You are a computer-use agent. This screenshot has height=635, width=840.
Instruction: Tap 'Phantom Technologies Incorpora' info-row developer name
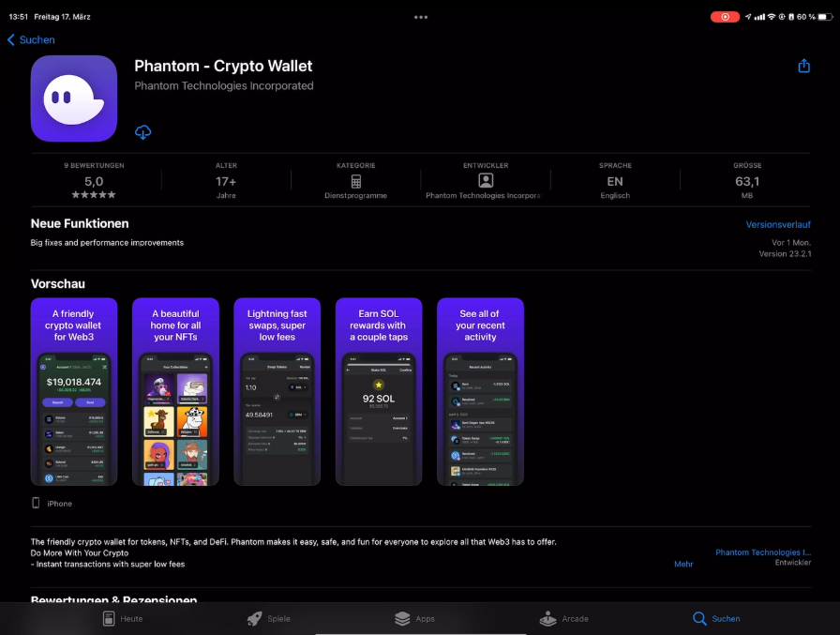(484, 196)
